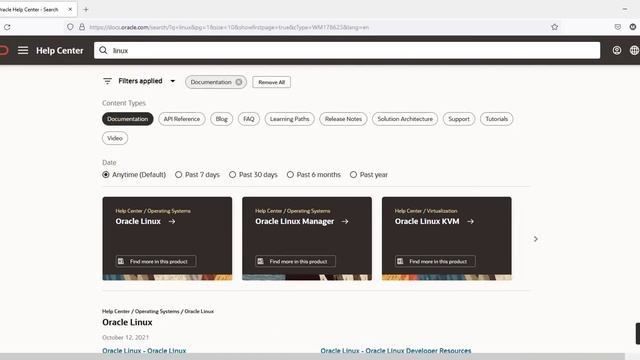Click the Oracle Linux card arrow
This screenshot has width=640, height=360.
tap(172, 221)
